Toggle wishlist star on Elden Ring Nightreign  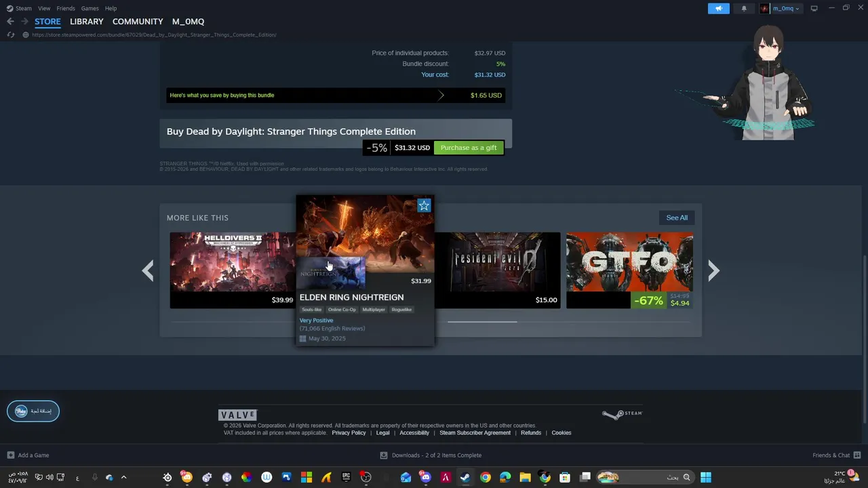[424, 205]
